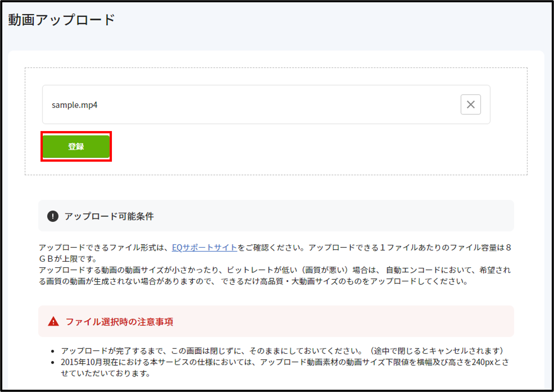Click the アップロード可能条件 heading text
Viewport: 554px width, 392px height.
[x=109, y=216]
